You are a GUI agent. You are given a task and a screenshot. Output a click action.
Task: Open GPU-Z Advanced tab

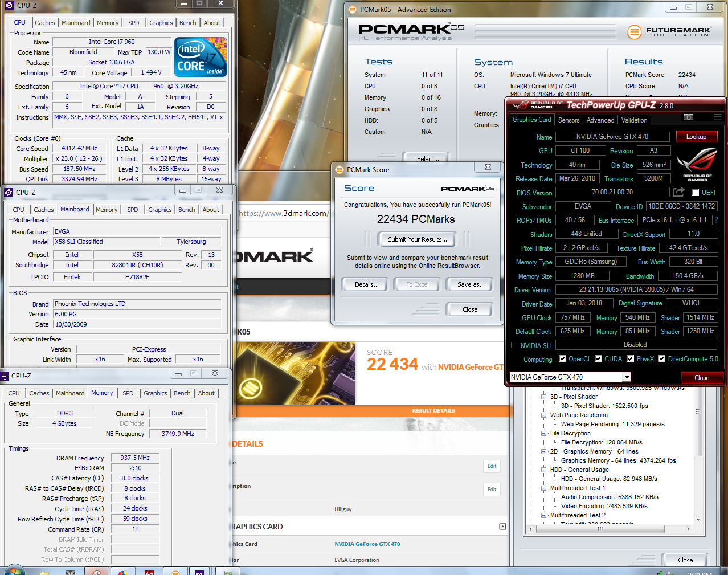point(600,120)
